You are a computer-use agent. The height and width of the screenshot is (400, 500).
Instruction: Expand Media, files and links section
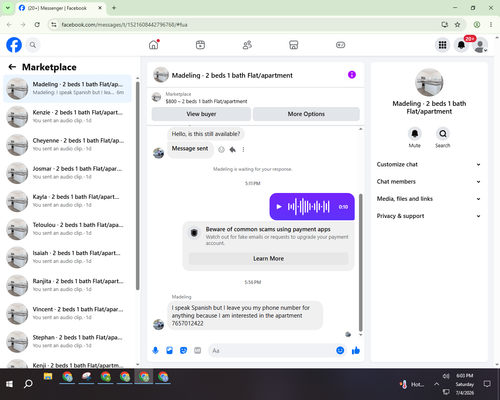(x=429, y=199)
